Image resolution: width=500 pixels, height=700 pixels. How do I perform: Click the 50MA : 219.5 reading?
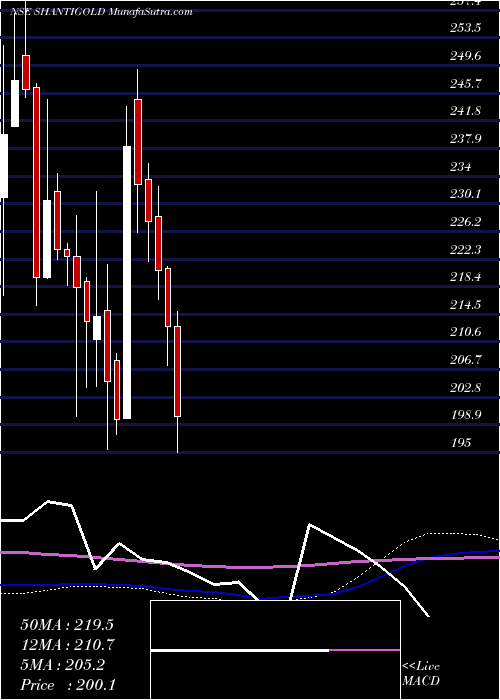point(67,625)
